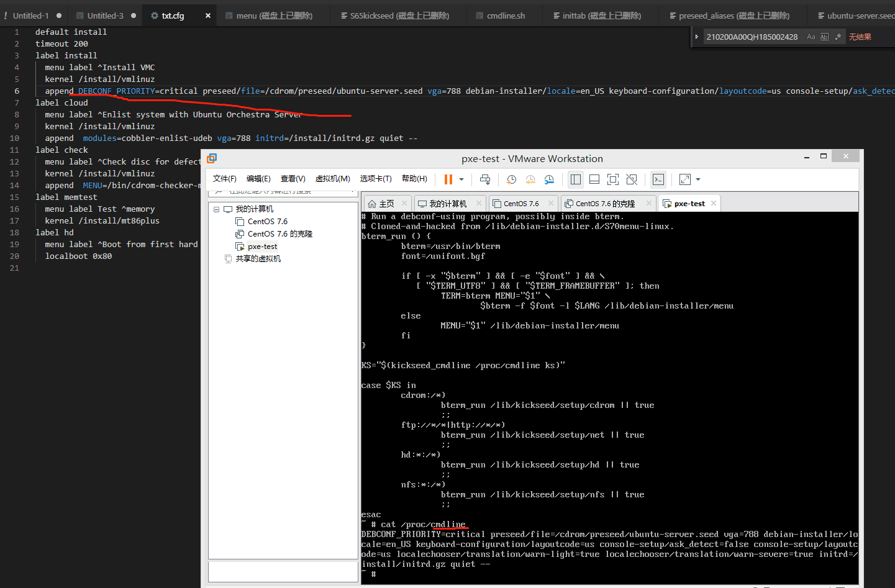Switch to the inittab editor tab
The height and width of the screenshot is (588, 895).
click(601, 16)
